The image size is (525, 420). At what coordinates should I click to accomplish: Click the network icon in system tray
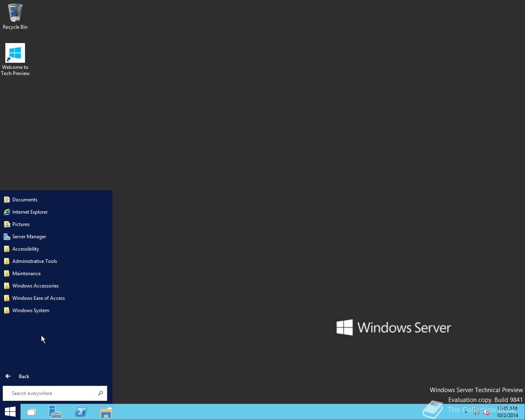(x=477, y=412)
